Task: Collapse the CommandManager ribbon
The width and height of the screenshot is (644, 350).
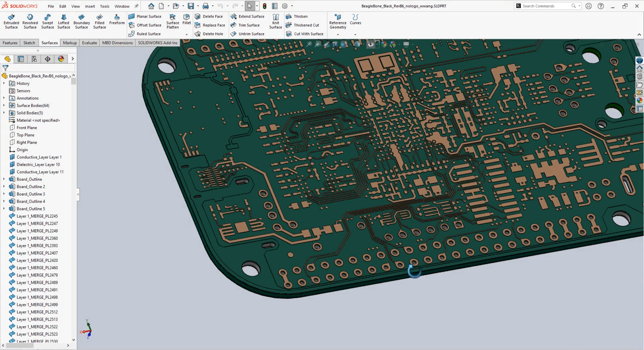Action: pyautogui.click(x=639, y=35)
